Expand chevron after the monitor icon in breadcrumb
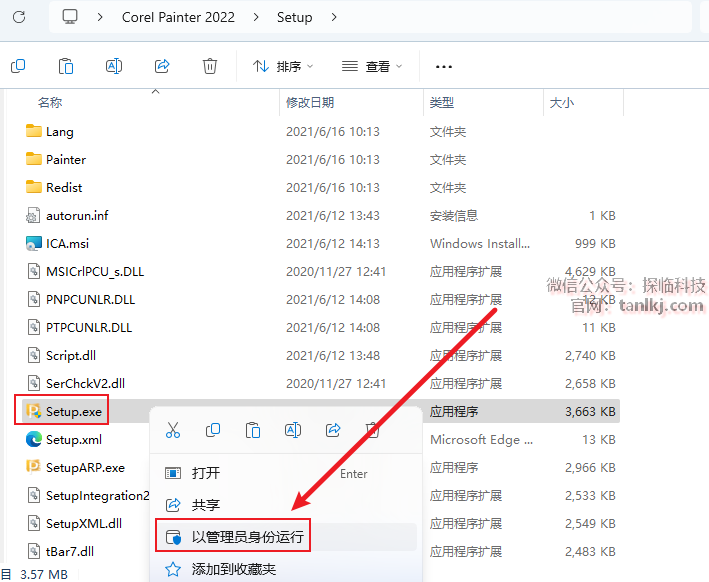Image resolution: width=709 pixels, height=582 pixels. point(100,17)
